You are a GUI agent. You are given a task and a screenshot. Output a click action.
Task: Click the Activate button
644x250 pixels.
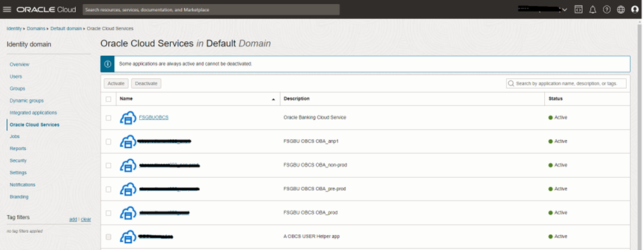pyautogui.click(x=116, y=83)
